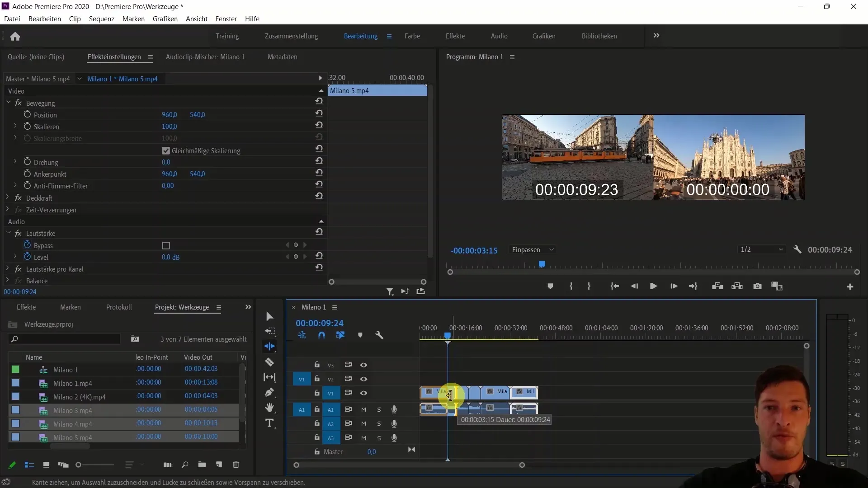Viewport: 868px width, 488px height.
Task: Open Program monitor settings wrench
Action: (x=797, y=249)
